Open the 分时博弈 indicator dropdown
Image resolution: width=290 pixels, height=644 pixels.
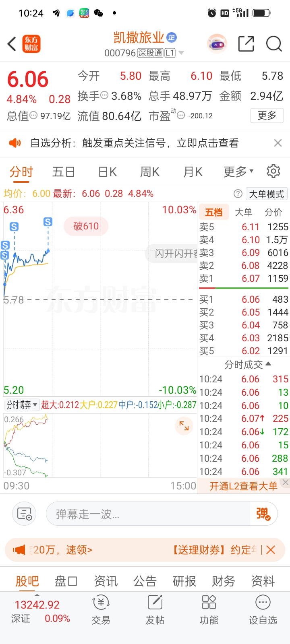(22, 405)
